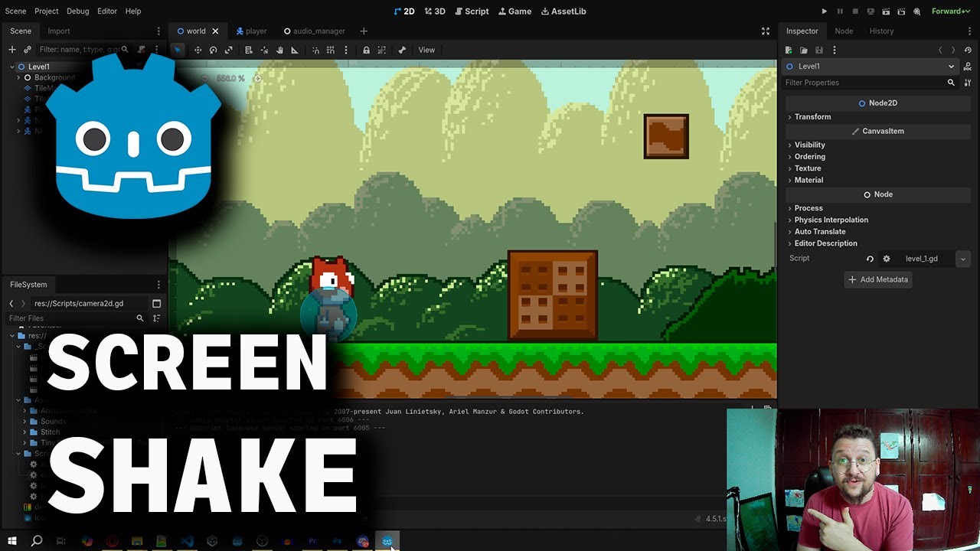This screenshot has width=980, height=551.
Task: Switch to the Node tab
Action: click(x=844, y=31)
